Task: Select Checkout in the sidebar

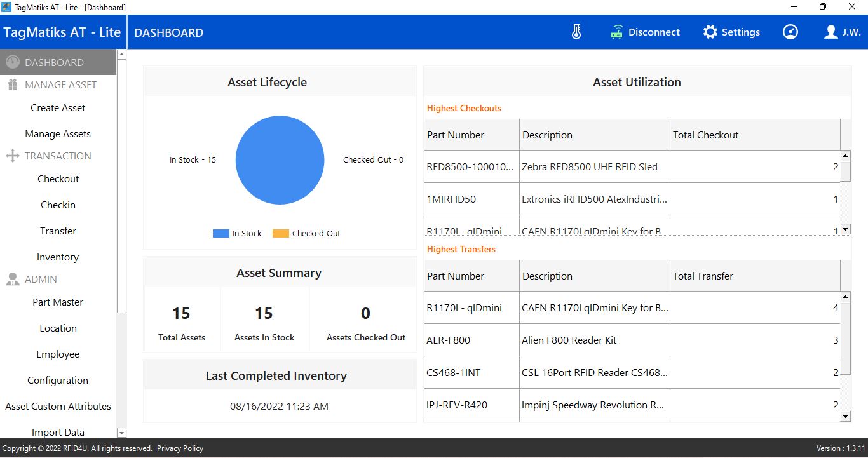Action: tap(58, 179)
